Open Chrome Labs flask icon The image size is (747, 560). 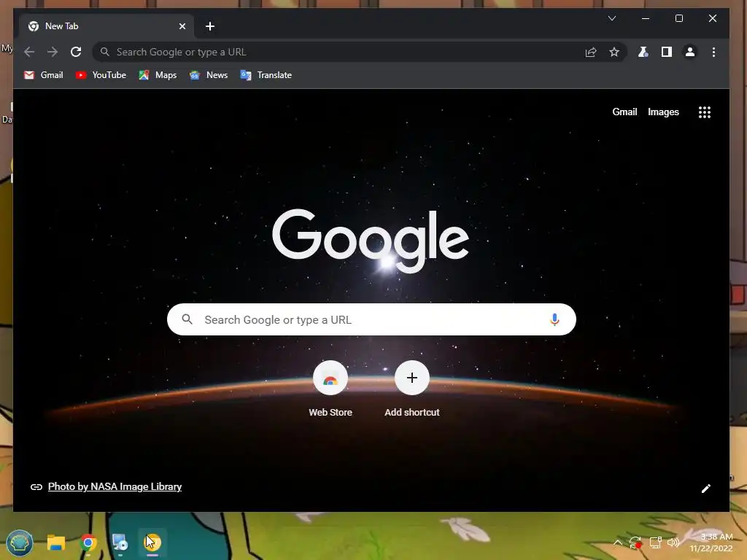(643, 52)
